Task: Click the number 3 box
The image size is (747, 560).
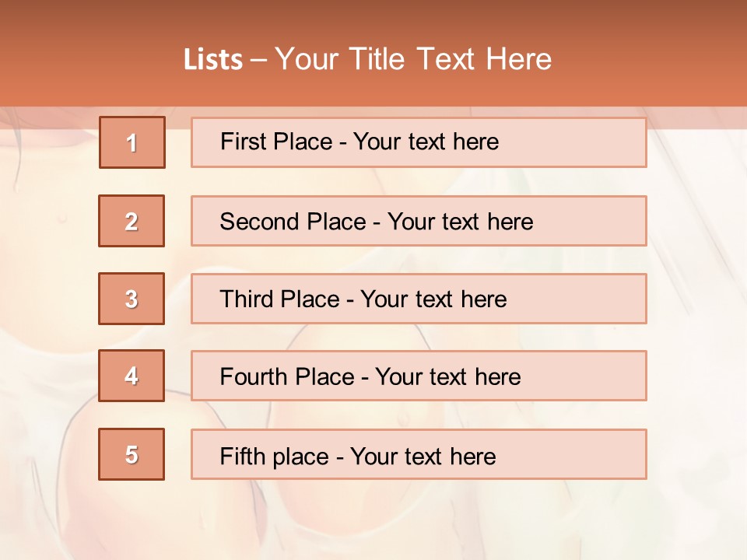Action: coord(132,299)
